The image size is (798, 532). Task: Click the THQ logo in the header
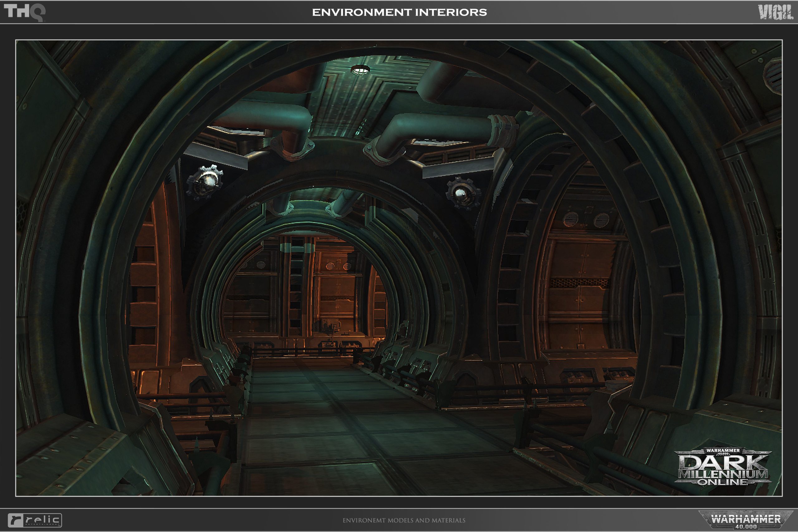[24, 12]
